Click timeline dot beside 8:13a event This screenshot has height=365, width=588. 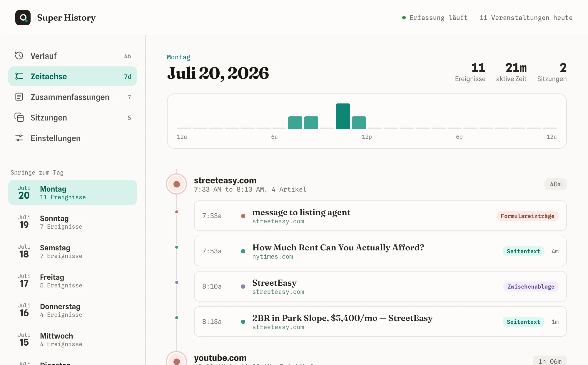point(177,318)
